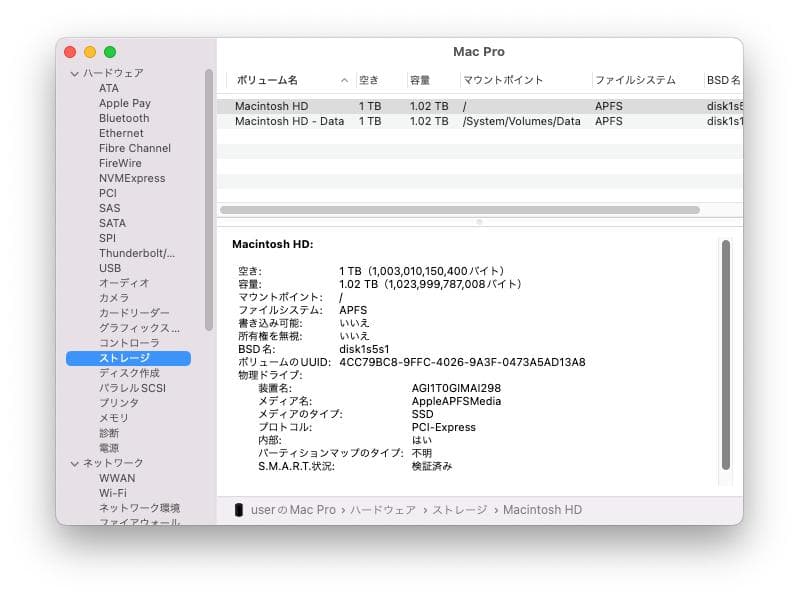Select コントローラ in the sidebar
Image resolution: width=799 pixels, height=599 pixels.
coord(129,343)
